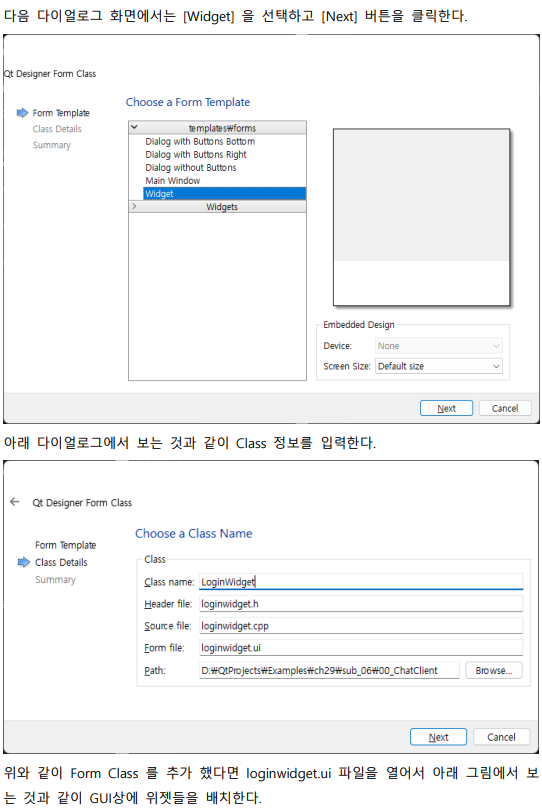The height and width of the screenshot is (811, 542).
Task: Click the Source file input field
Action: (361, 626)
